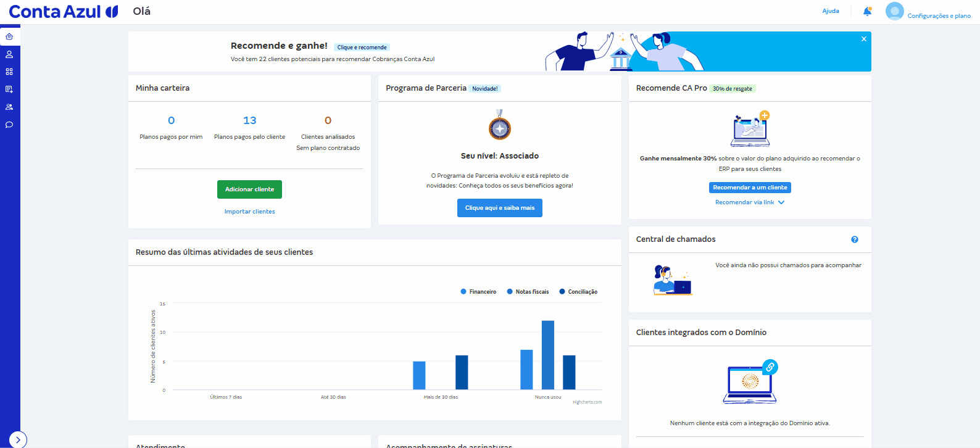Viewport: 980px width, 448px height.
Task: Click Recomendar a um cliente button
Action: pyautogui.click(x=750, y=188)
